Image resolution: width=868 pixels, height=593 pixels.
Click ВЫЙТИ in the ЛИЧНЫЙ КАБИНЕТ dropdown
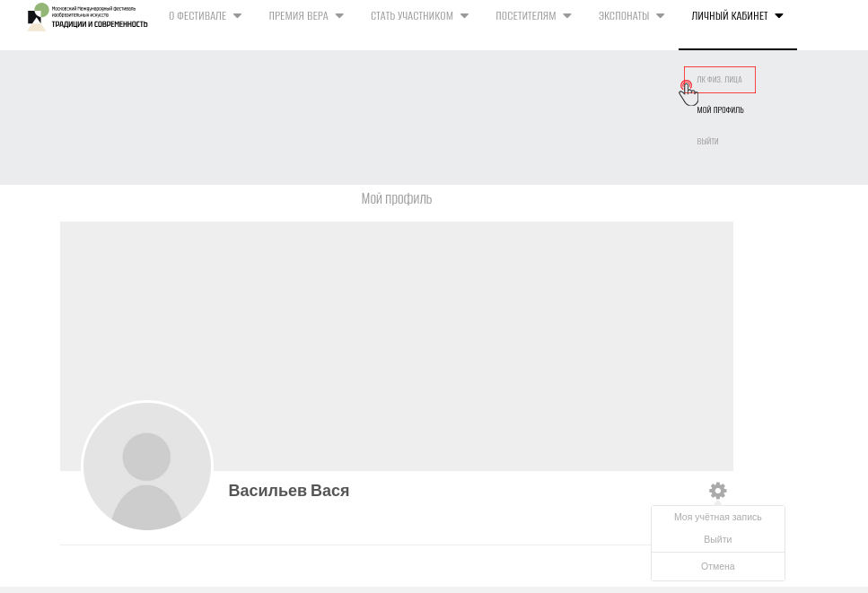click(707, 141)
